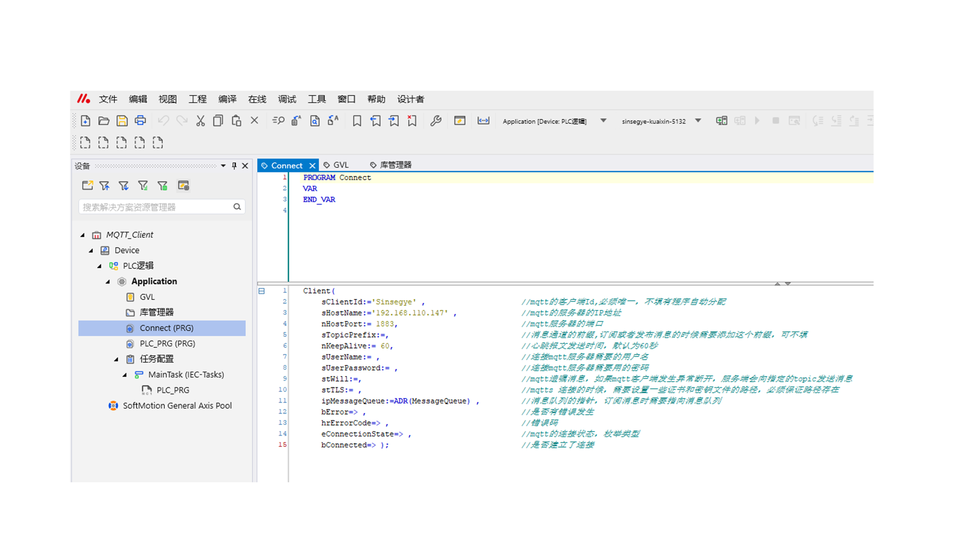Open the device panel options dropdown arrow

[223, 166]
